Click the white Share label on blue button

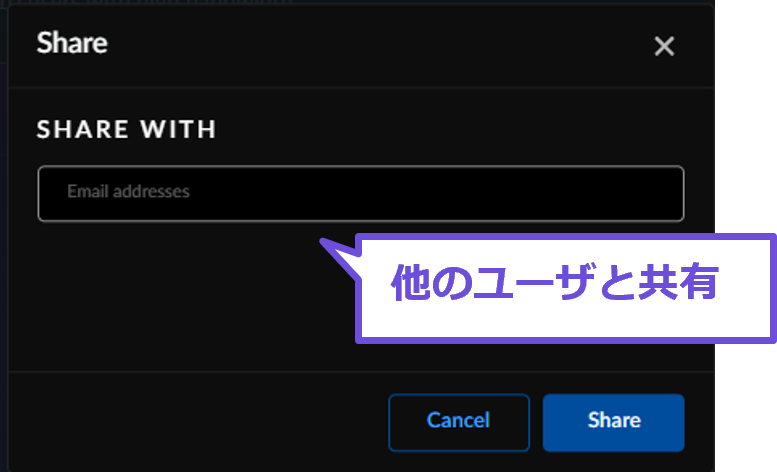tap(614, 420)
